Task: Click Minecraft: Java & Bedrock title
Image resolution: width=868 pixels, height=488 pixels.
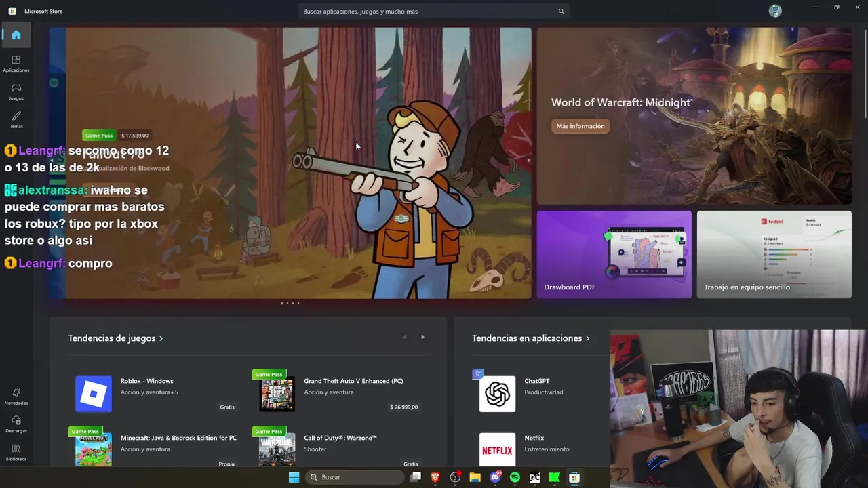Action: coord(178,438)
